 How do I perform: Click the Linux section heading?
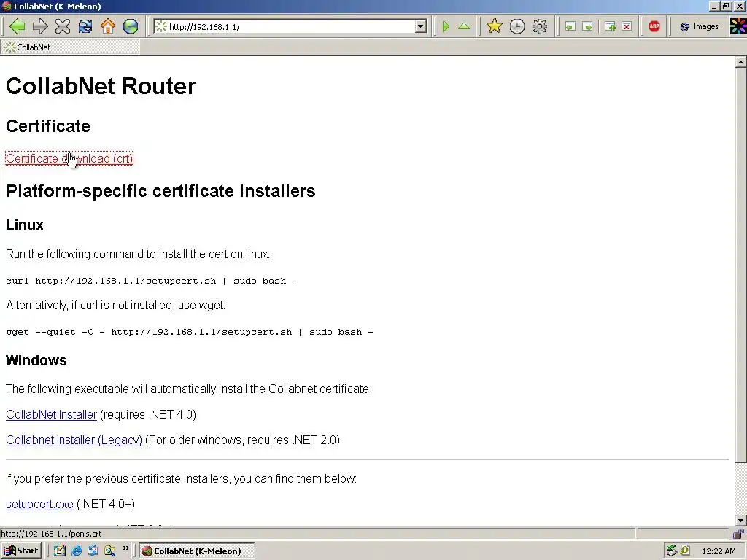click(x=24, y=225)
